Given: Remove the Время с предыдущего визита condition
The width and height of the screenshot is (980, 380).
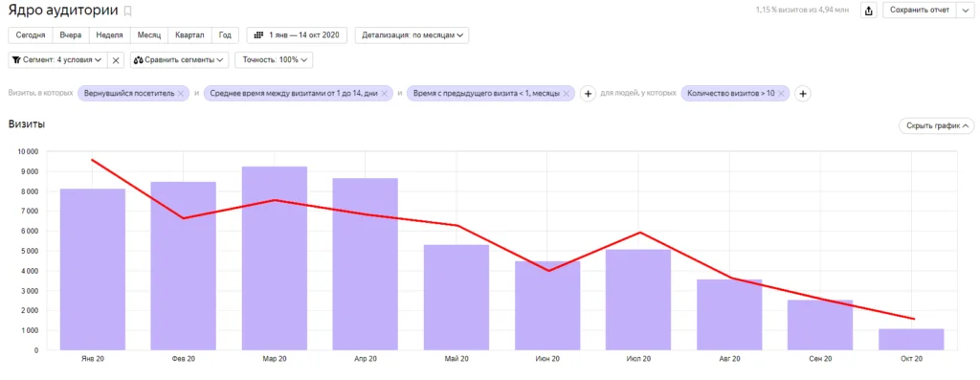Looking at the screenshot, I should pyautogui.click(x=566, y=94).
